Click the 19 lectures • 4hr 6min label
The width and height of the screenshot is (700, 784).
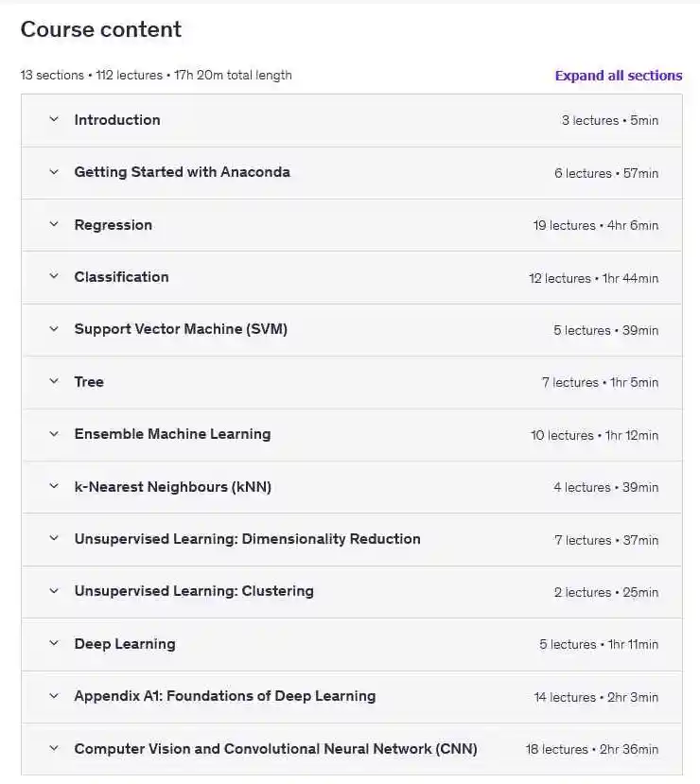595,225
